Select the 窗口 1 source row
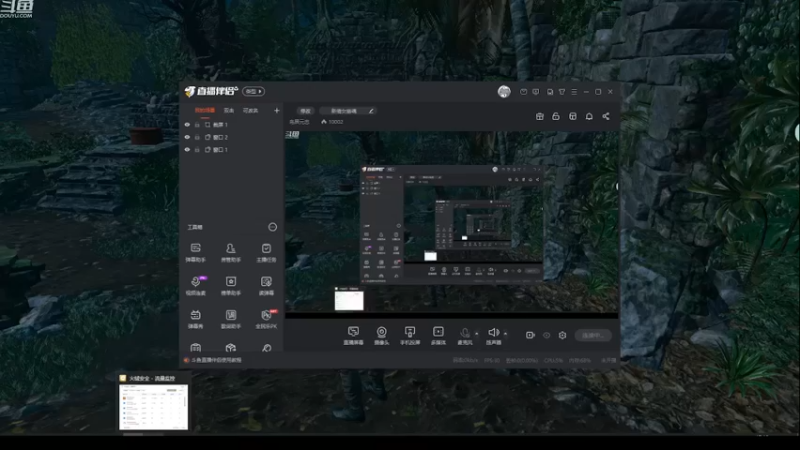 [x=231, y=149]
